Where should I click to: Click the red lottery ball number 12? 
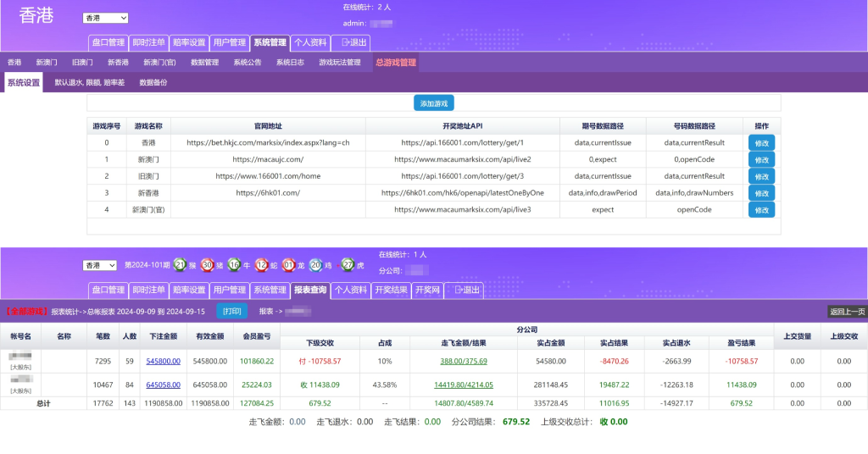(x=262, y=265)
